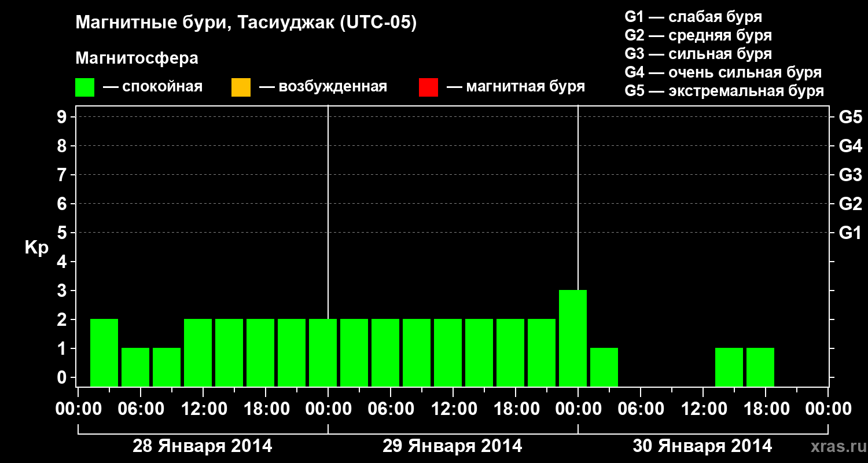
Task: Click the 'G2' label on right axis
Action: 851,204
